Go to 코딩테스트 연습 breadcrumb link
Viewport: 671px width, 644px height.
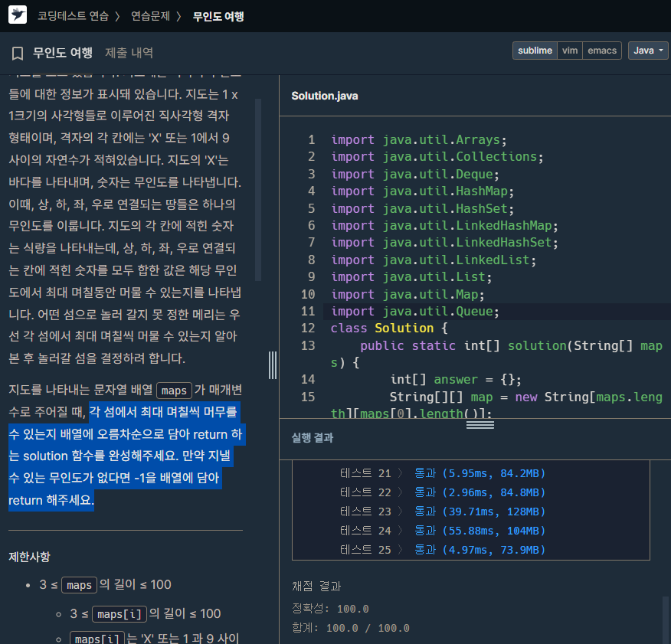pos(74,16)
